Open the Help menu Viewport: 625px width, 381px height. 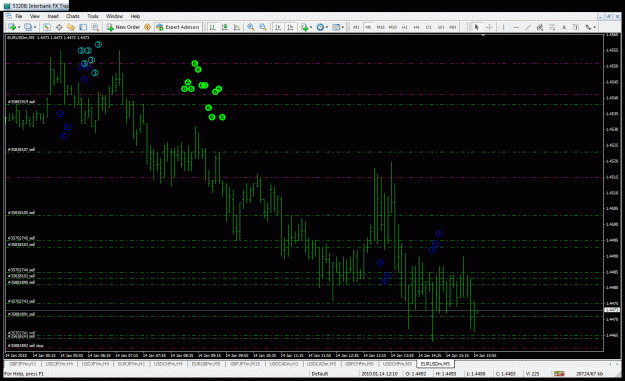135,16
